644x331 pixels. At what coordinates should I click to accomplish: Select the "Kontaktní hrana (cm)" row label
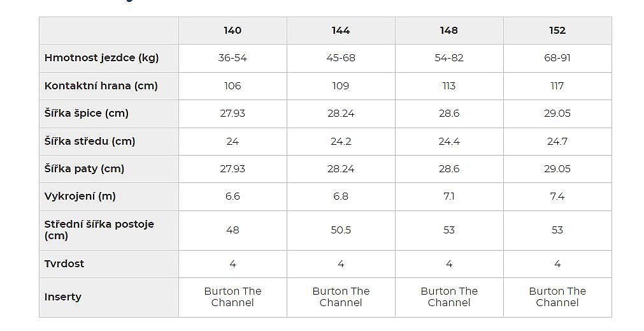pos(101,85)
